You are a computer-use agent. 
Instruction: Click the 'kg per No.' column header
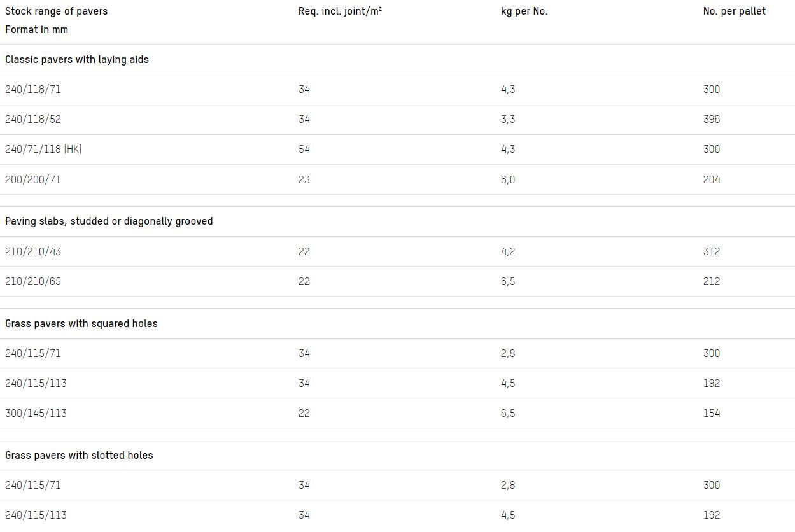pyautogui.click(x=524, y=11)
